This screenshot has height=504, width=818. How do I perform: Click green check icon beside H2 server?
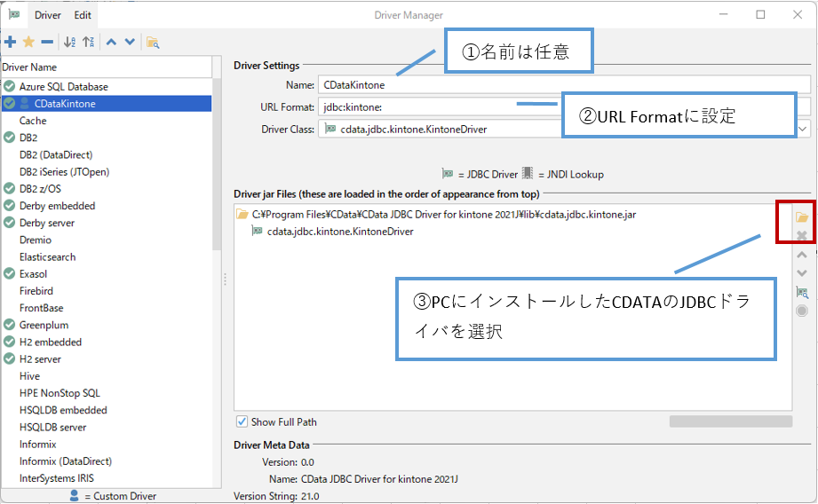tap(10, 358)
